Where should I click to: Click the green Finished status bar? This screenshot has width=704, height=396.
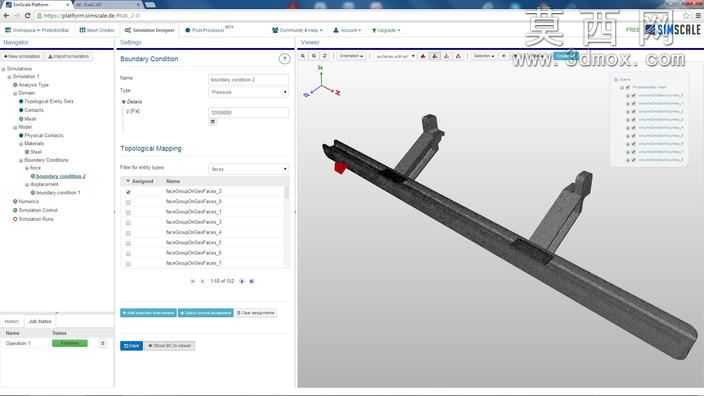point(70,343)
